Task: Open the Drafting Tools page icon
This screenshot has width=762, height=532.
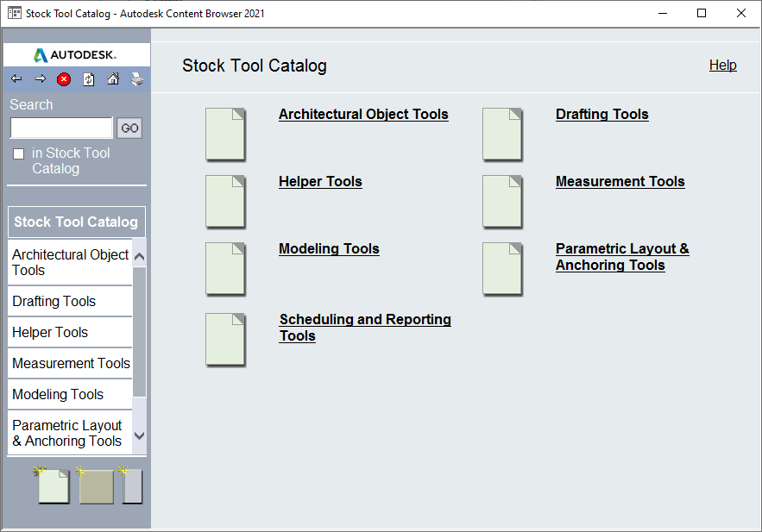Action: (x=502, y=134)
